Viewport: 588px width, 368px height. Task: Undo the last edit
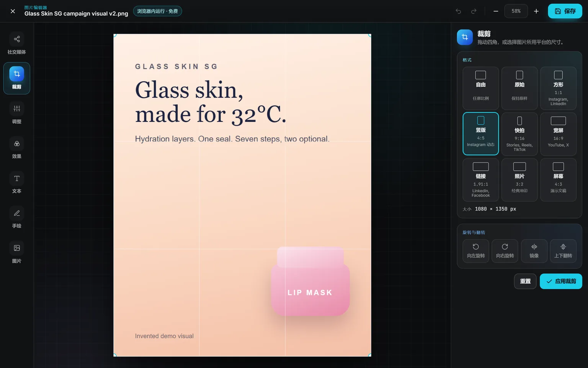(458, 11)
